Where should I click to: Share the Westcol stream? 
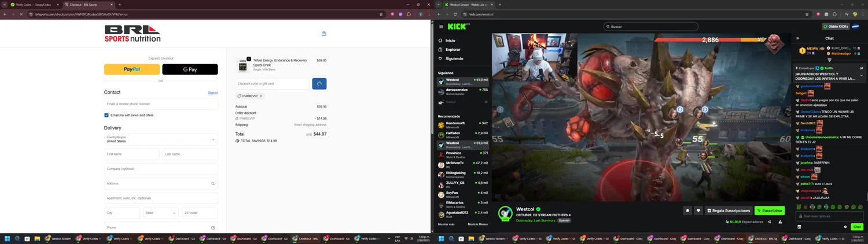[769, 222]
